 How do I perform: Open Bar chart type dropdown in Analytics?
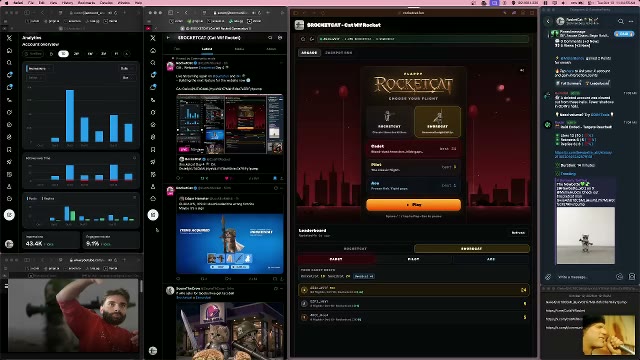(x=127, y=78)
